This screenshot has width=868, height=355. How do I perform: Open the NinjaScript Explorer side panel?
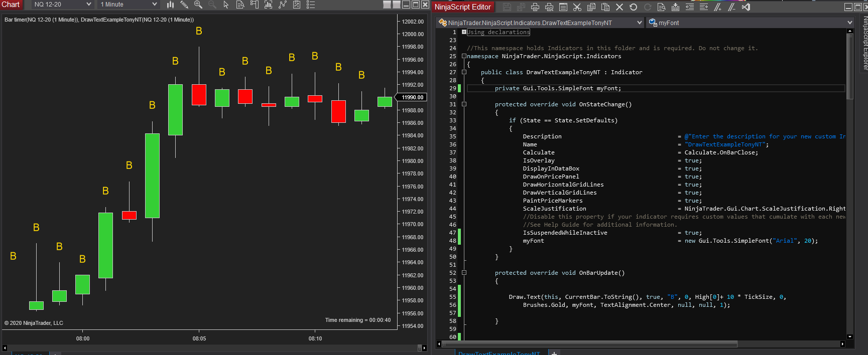coord(864,43)
